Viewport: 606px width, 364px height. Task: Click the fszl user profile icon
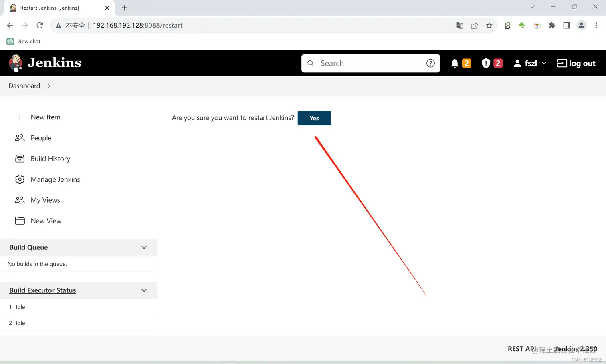(517, 63)
